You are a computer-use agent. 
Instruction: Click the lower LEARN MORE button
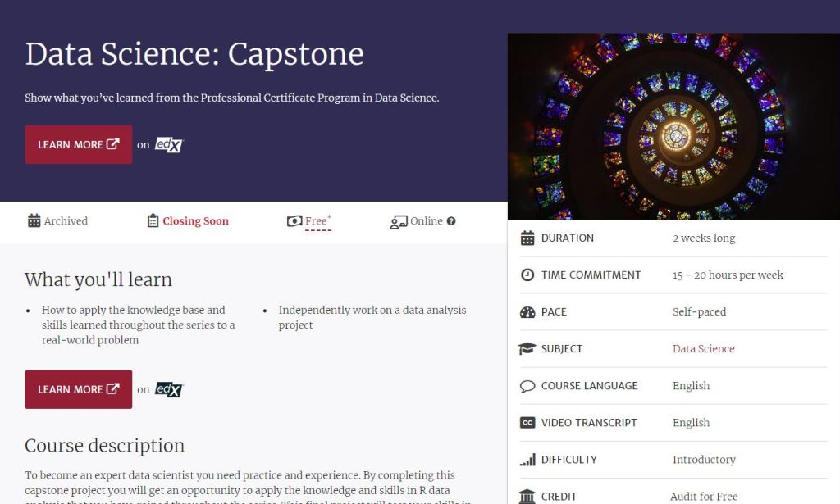[78, 389]
